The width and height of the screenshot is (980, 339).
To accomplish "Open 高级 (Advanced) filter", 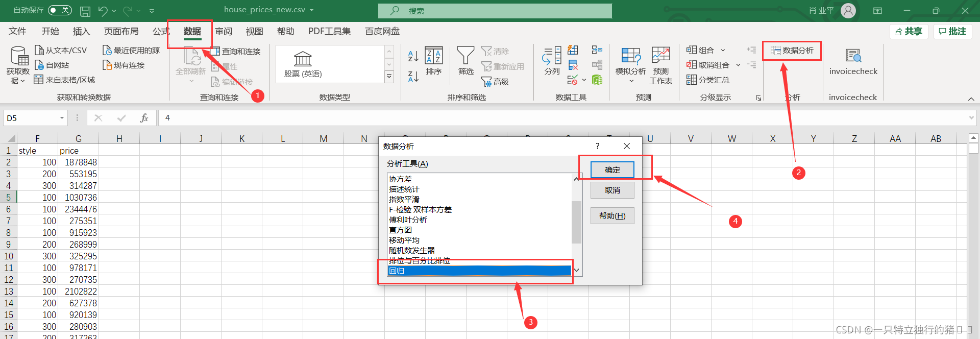I will tap(495, 82).
